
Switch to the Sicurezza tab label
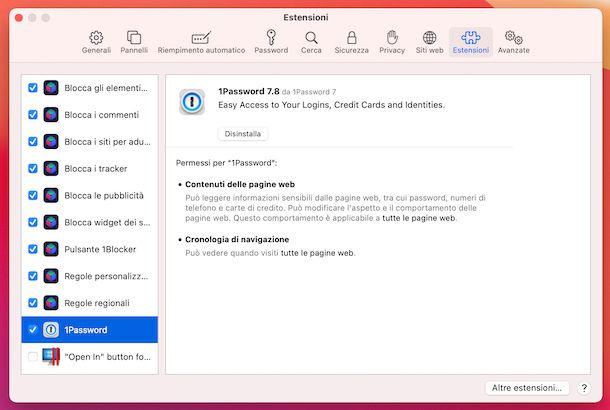(x=352, y=50)
